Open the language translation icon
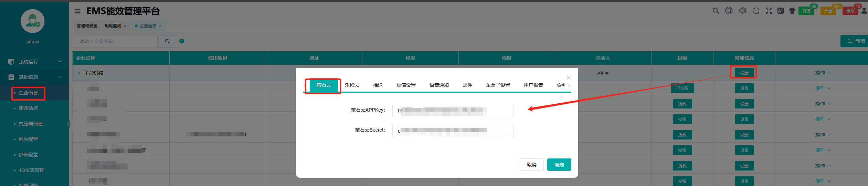The height and width of the screenshot is (186, 868). point(781,11)
